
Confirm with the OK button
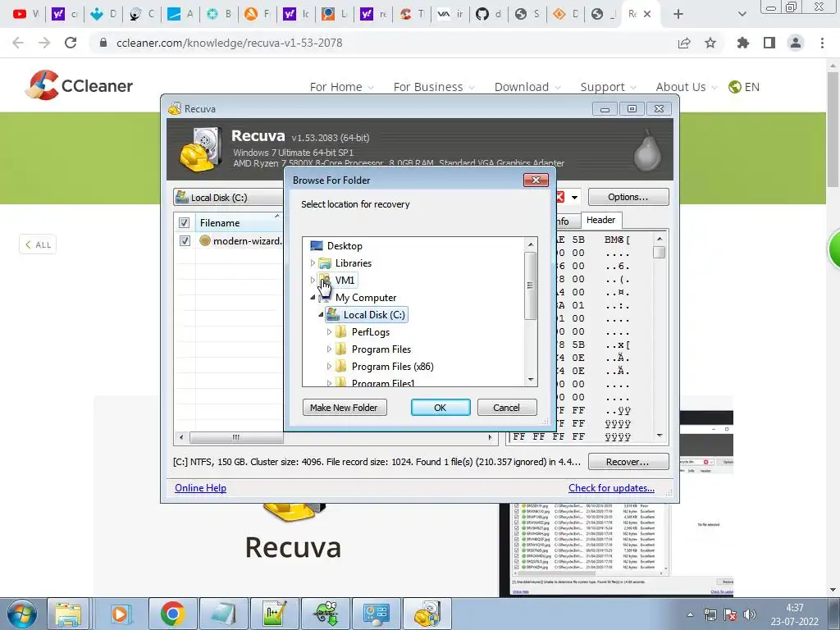point(441,407)
